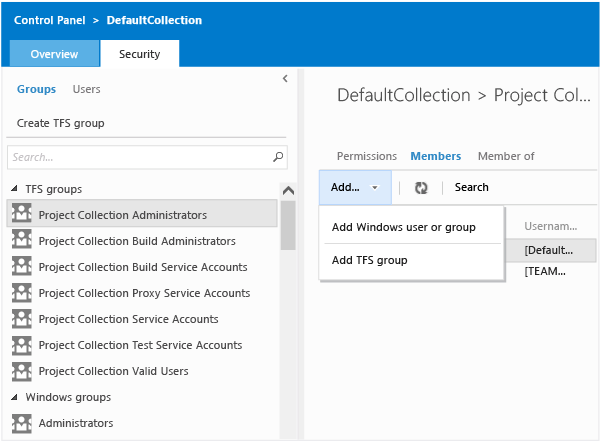Click the Project Collection Service Accounts group icon
The image size is (600, 441).
click(21, 317)
